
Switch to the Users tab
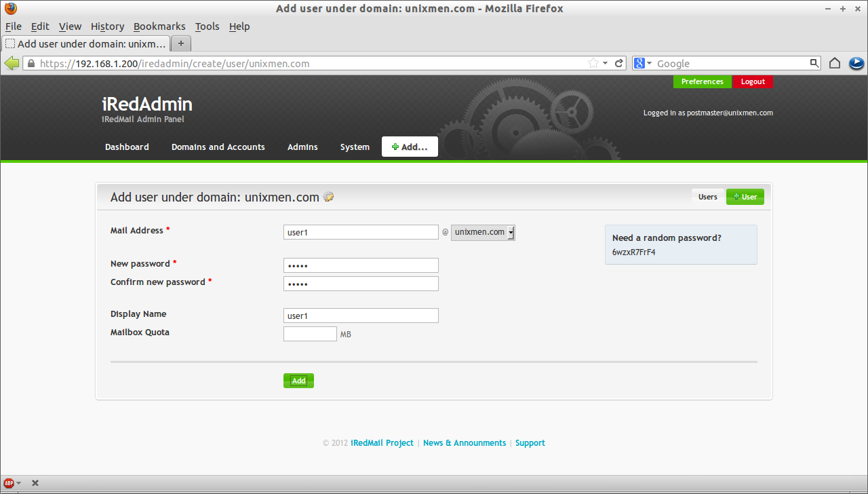tap(708, 197)
